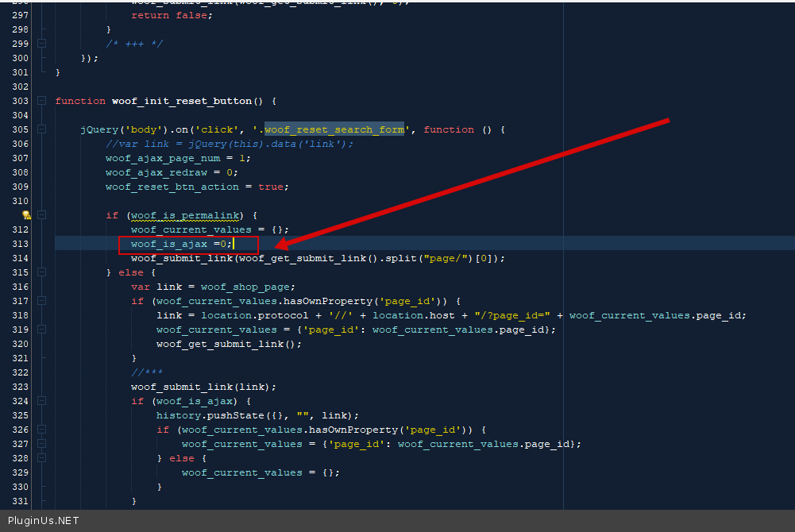Click line number 303 in the gutter
Image resolution: width=795 pixels, height=532 pixels.
(20, 101)
